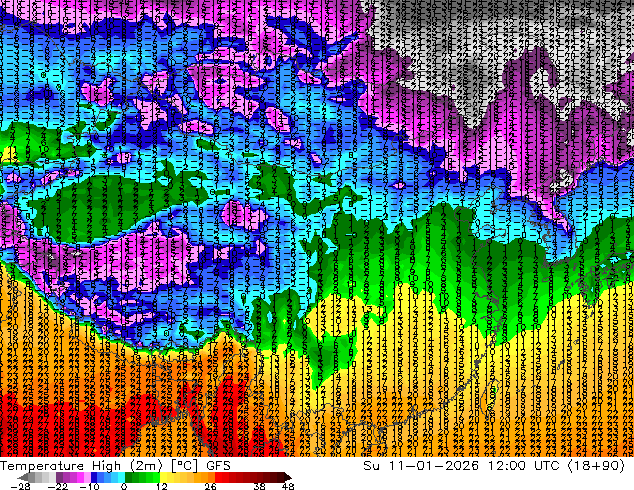634x490 pixels.
Task: Click the -10 legend label
Action: 89,486
